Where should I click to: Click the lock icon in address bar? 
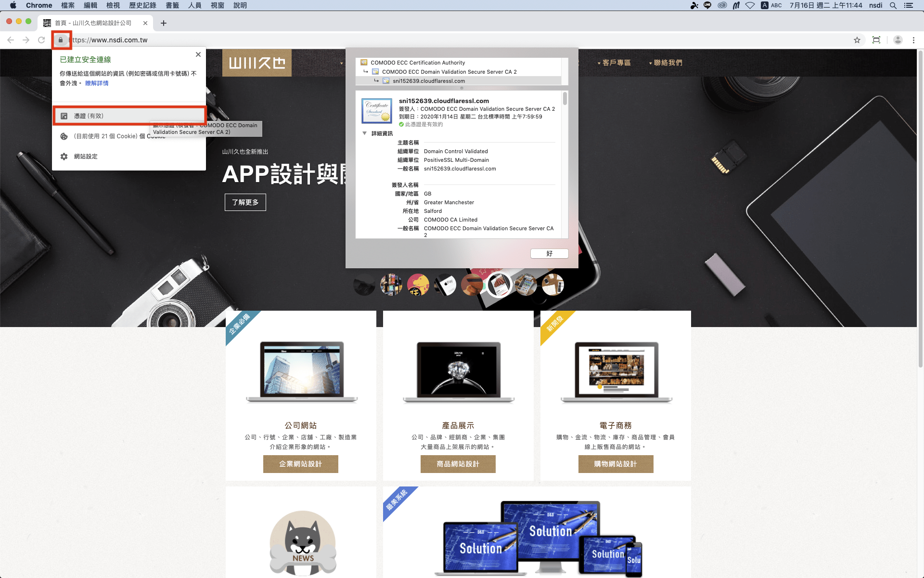click(x=61, y=40)
